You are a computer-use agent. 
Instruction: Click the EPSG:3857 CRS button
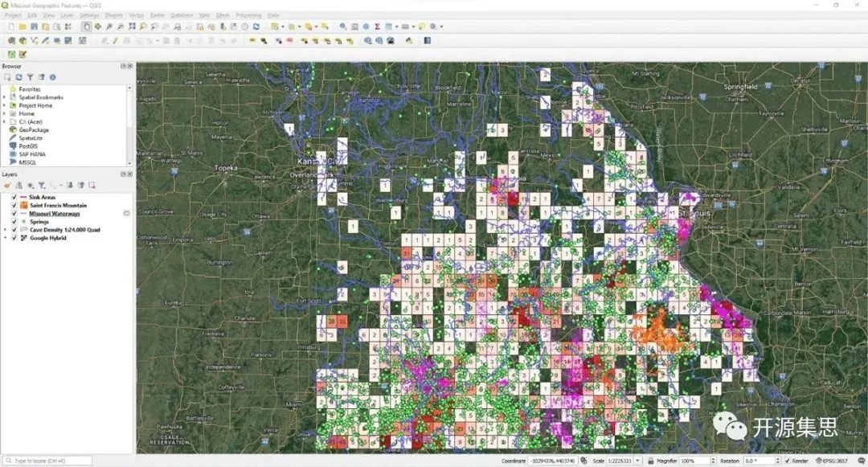[x=832, y=461]
